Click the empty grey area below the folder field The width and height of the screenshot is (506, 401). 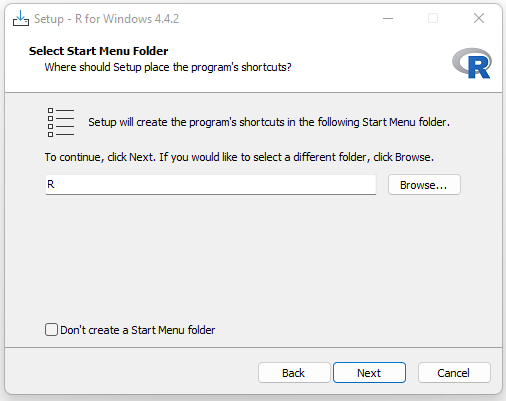[253, 257]
